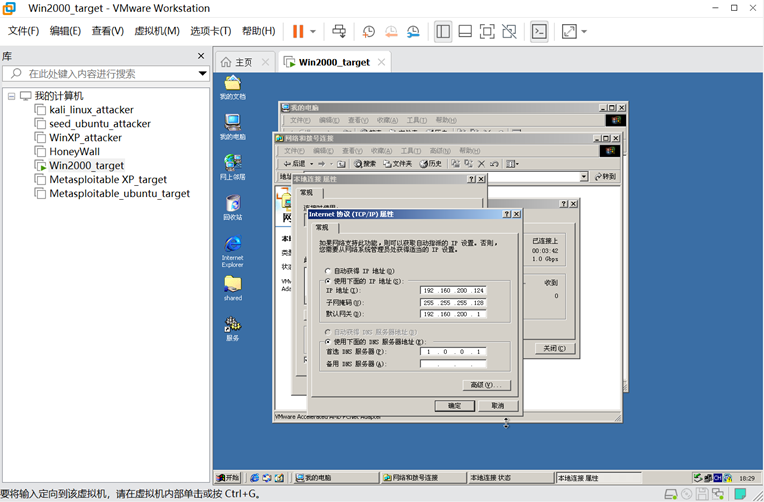Open the 选项卡(T) menu
764x502 pixels.
(x=210, y=31)
